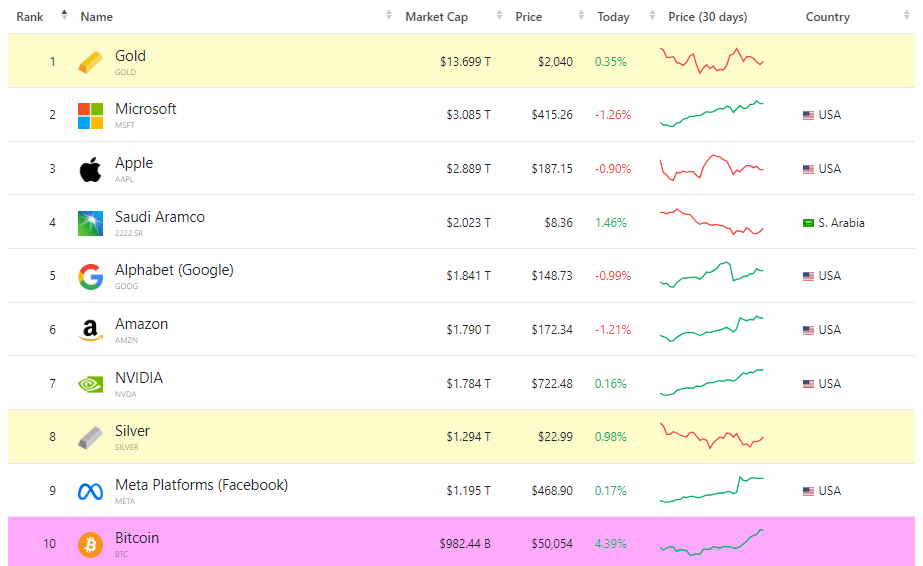Sort using arrows beside Name column
The image size is (923, 566).
389,15
